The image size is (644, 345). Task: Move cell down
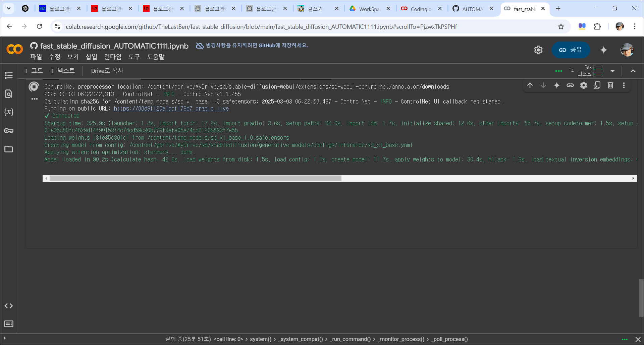coord(543,85)
